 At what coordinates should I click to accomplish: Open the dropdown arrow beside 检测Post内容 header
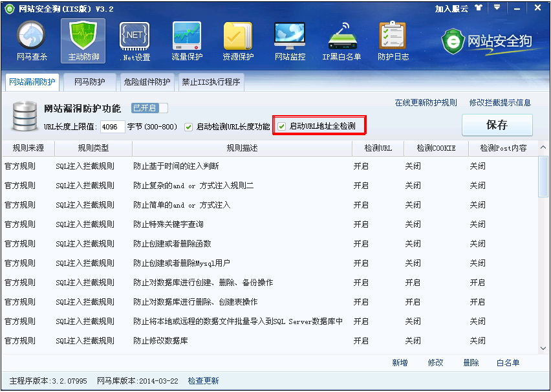click(542, 148)
